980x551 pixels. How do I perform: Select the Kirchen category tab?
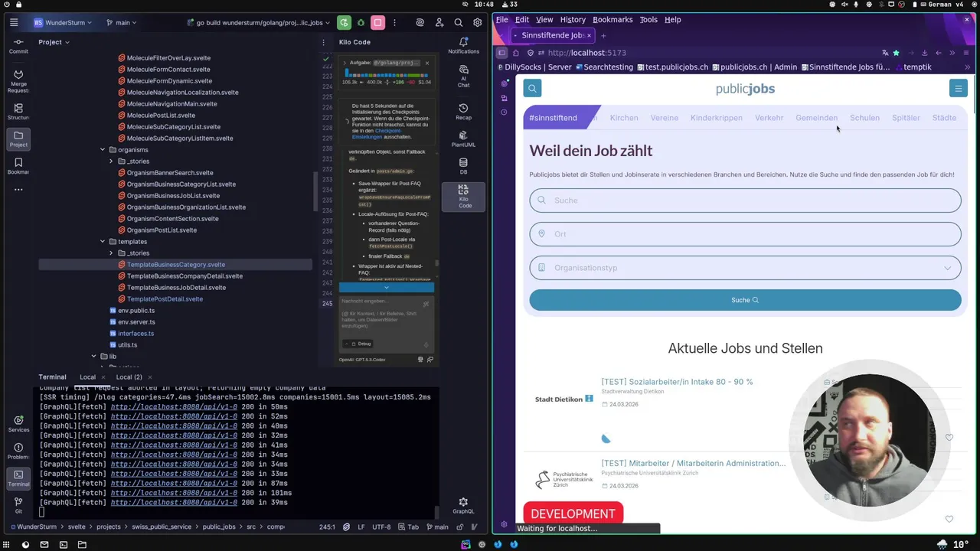coord(624,118)
